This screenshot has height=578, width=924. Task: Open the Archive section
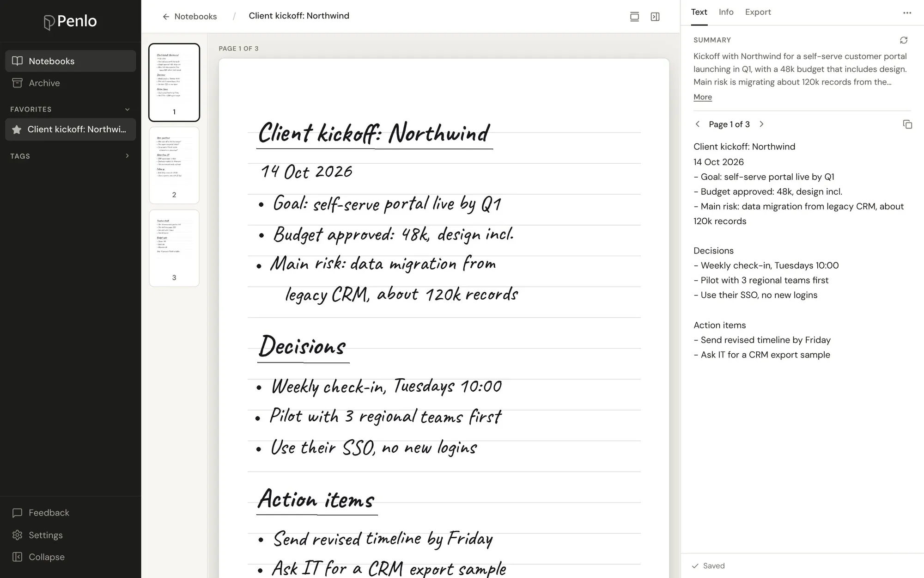tap(70, 83)
